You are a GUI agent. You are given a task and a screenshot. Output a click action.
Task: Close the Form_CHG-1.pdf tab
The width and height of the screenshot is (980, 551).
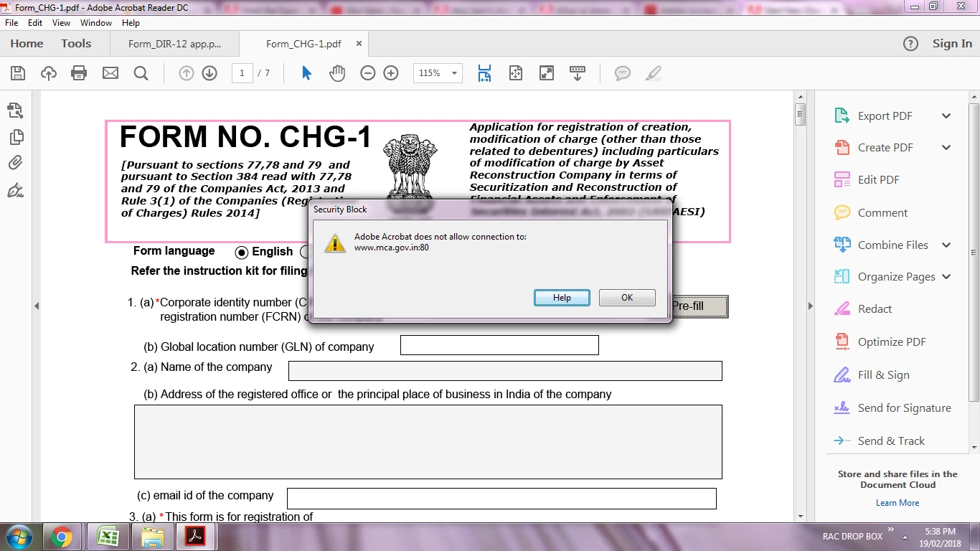[x=359, y=44]
